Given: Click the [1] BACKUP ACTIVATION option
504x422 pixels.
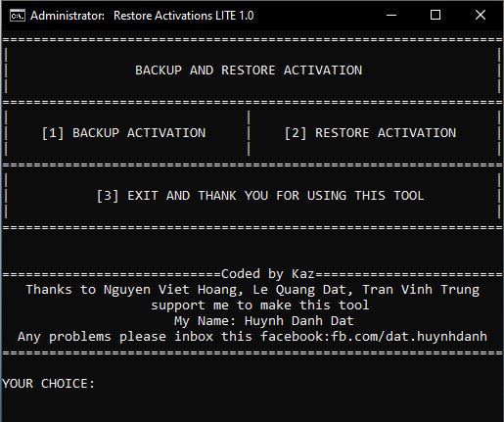Looking at the screenshot, I should 123,133.
